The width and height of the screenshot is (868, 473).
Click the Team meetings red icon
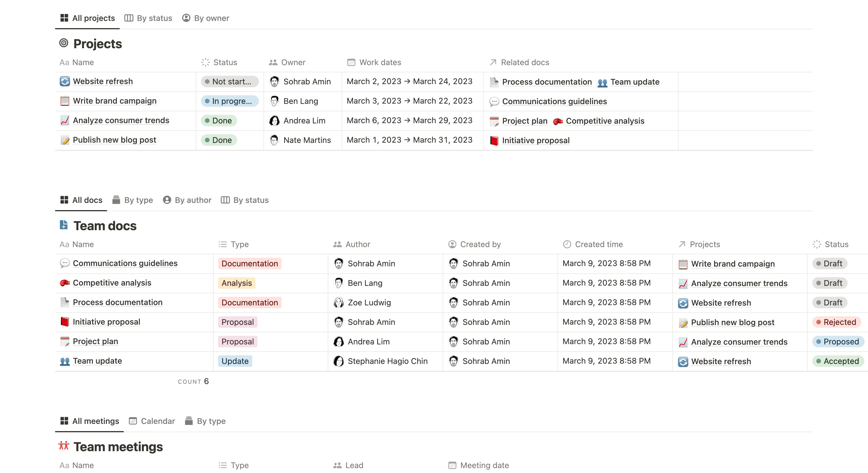pyautogui.click(x=64, y=446)
